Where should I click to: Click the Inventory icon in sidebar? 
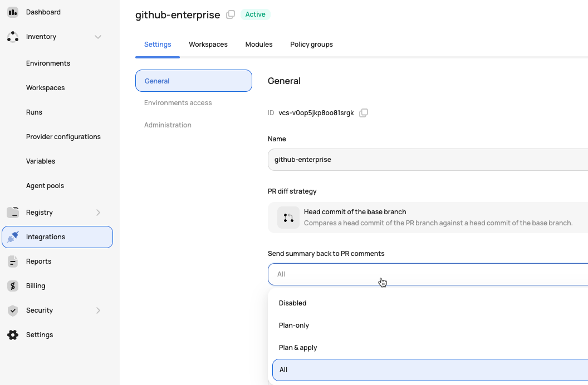(13, 37)
